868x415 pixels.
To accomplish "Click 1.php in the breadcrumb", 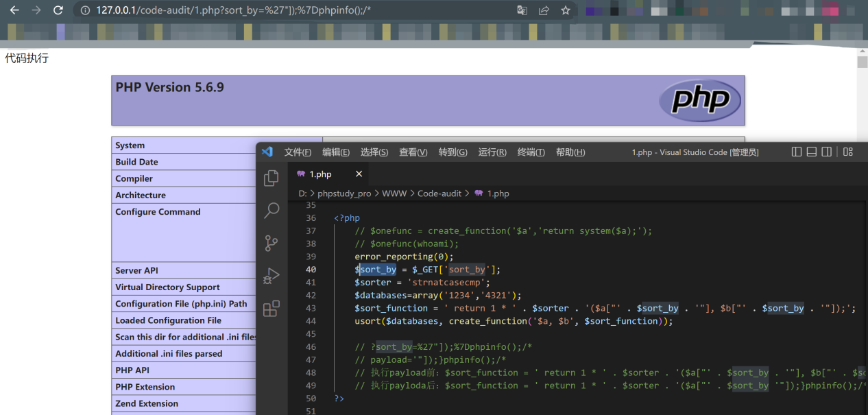I will pos(498,193).
